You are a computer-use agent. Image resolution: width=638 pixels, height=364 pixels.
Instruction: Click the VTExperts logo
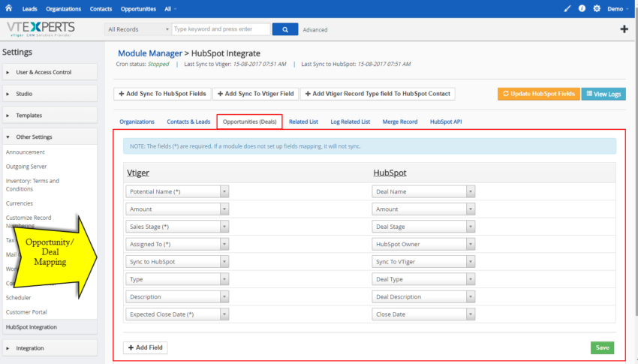point(41,29)
